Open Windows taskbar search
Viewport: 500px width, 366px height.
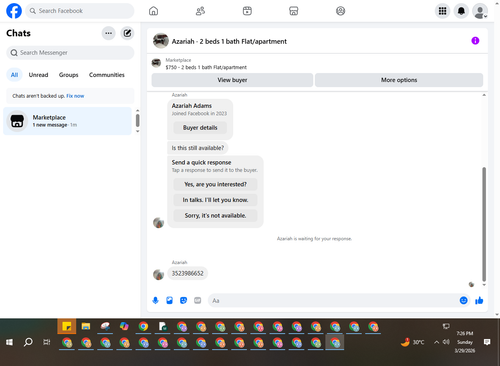[x=28, y=342]
